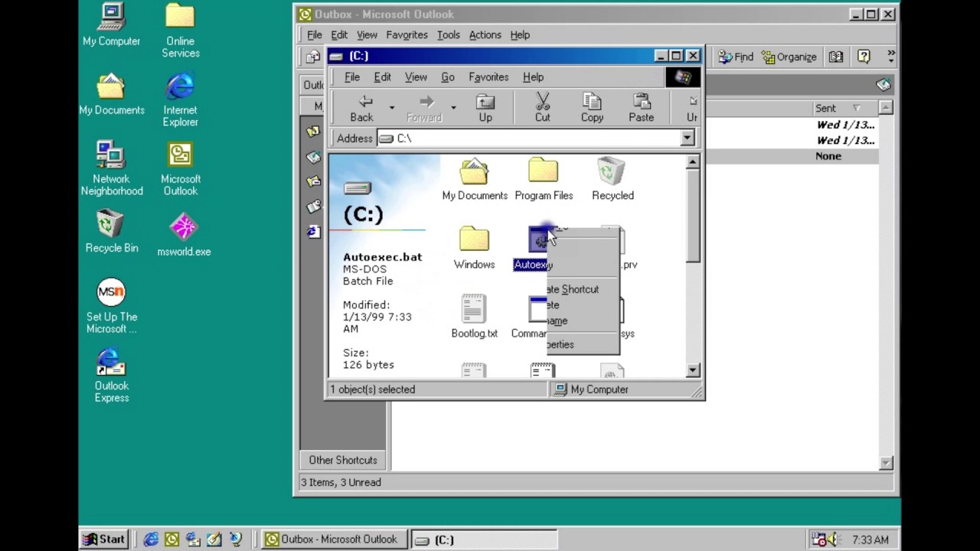
Task: Click Other Shortcuts bar in Outlook
Action: coord(343,460)
